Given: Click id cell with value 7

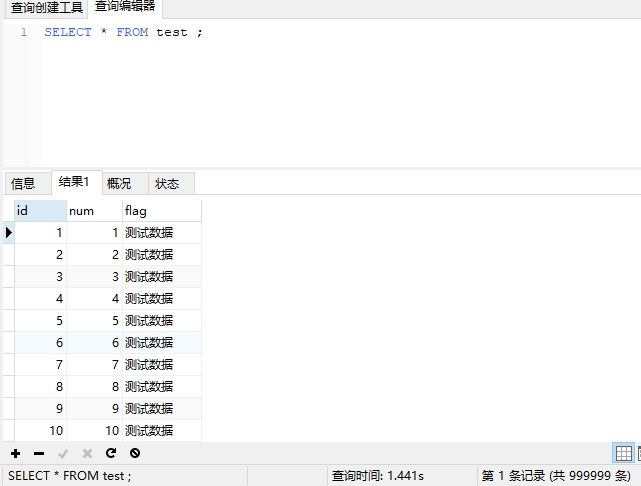Looking at the screenshot, I should pos(40,365).
